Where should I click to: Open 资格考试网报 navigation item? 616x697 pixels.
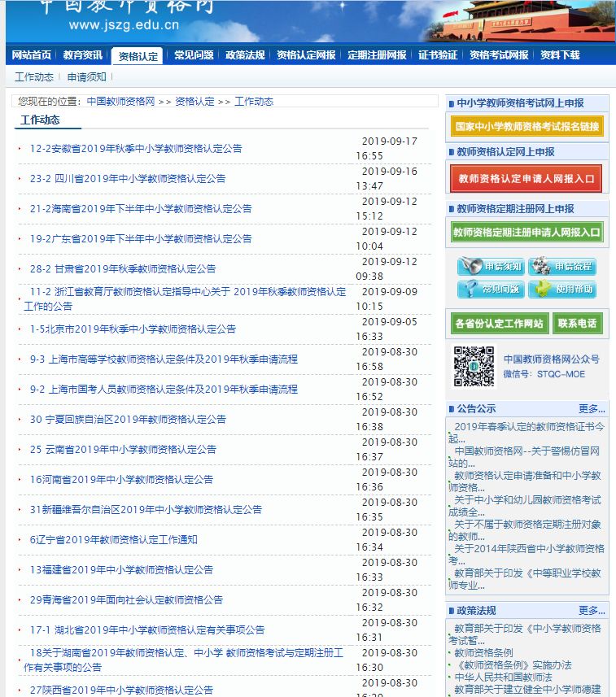click(499, 55)
